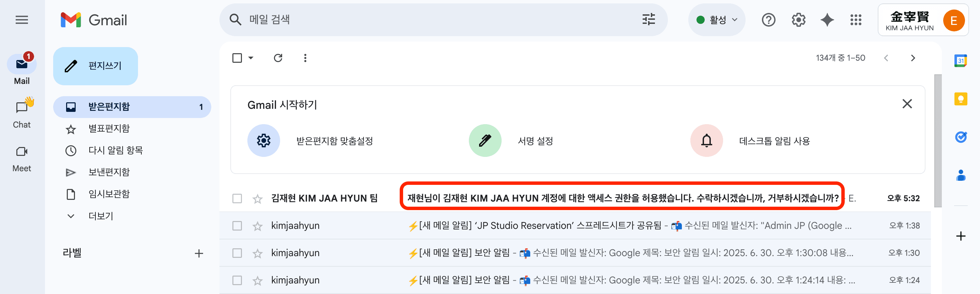Open the more options menu
This screenshot has width=980, height=294.
tap(305, 58)
